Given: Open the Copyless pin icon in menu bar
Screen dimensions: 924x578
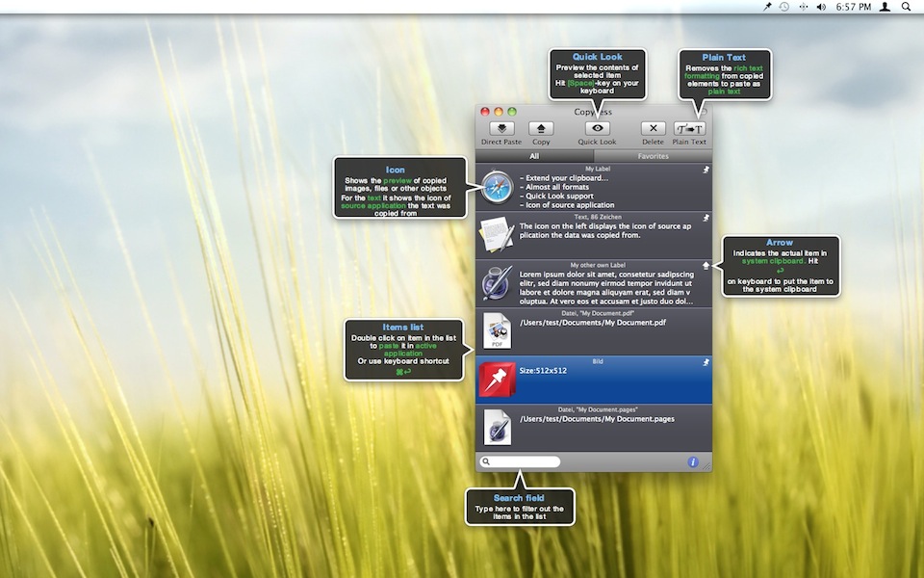Looking at the screenshot, I should click(x=767, y=7).
